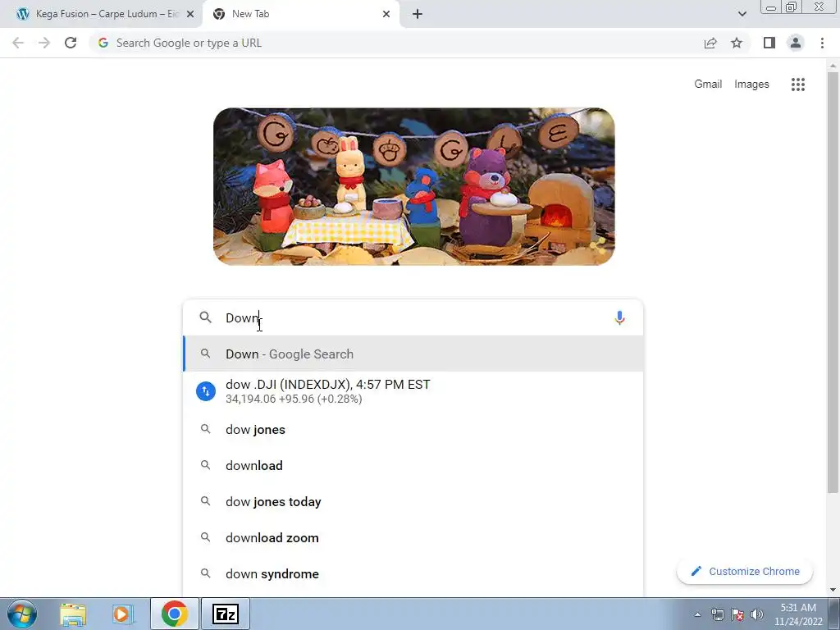The width and height of the screenshot is (840, 630).
Task: Open the Chrome profile avatar menu
Action: pos(796,43)
